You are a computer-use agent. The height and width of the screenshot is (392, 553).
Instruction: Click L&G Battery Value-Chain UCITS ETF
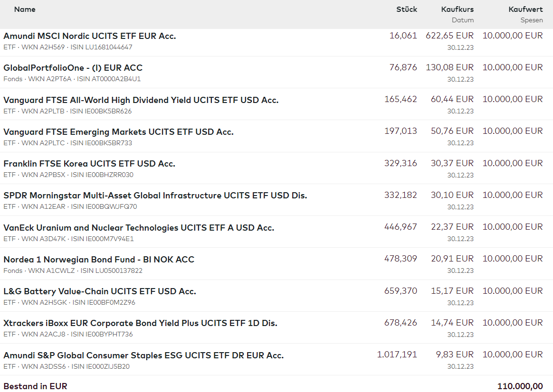(x=100, y=291)
